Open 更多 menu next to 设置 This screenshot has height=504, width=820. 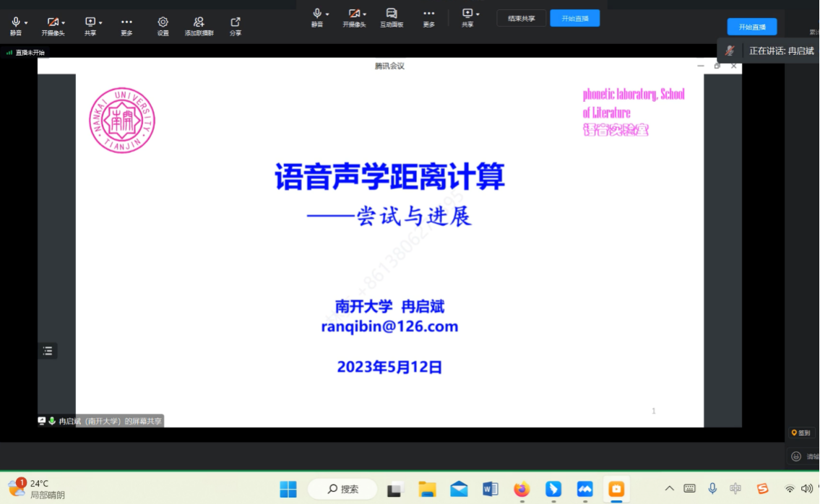click(126, 22)
